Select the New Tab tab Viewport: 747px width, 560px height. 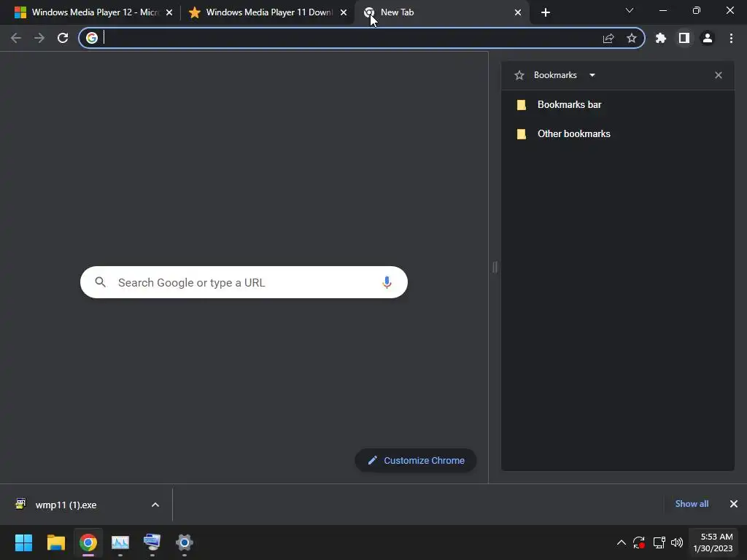click(442, 12)
